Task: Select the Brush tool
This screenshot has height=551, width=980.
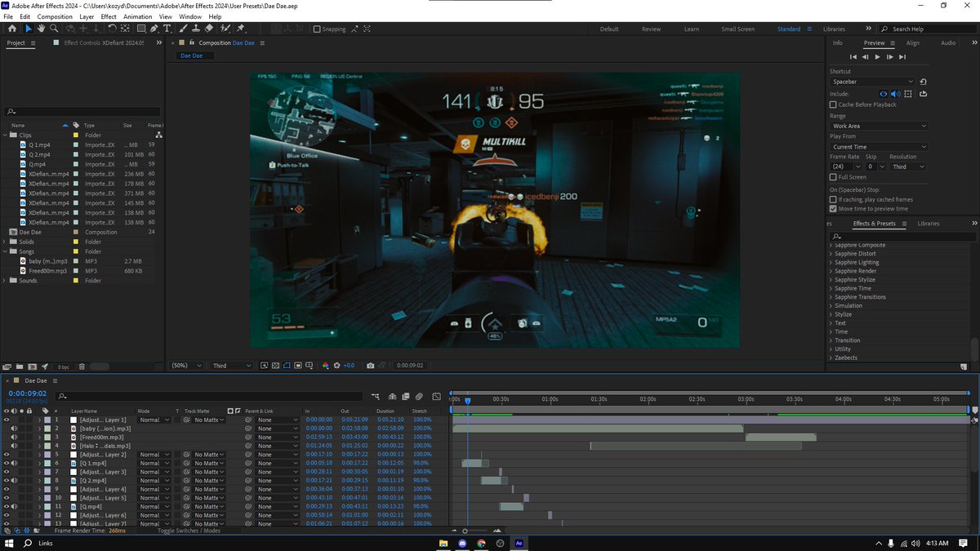Action: 183,29
